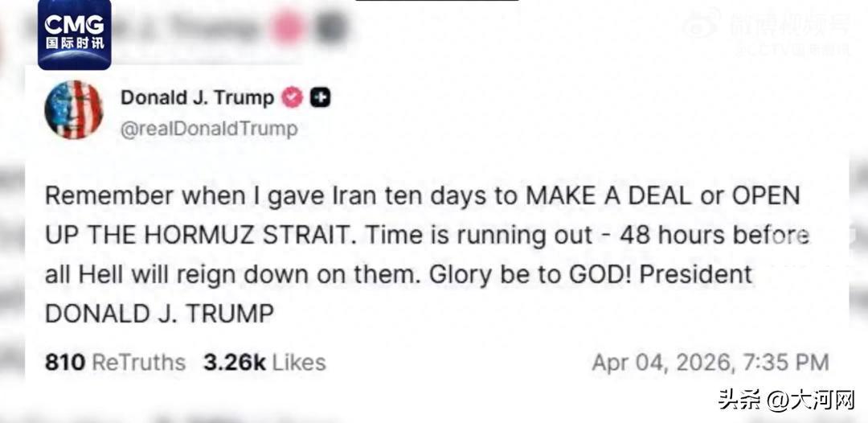868x423 pixels.
Task: Click the word ReTruths below the post
Action: point(138,362)
